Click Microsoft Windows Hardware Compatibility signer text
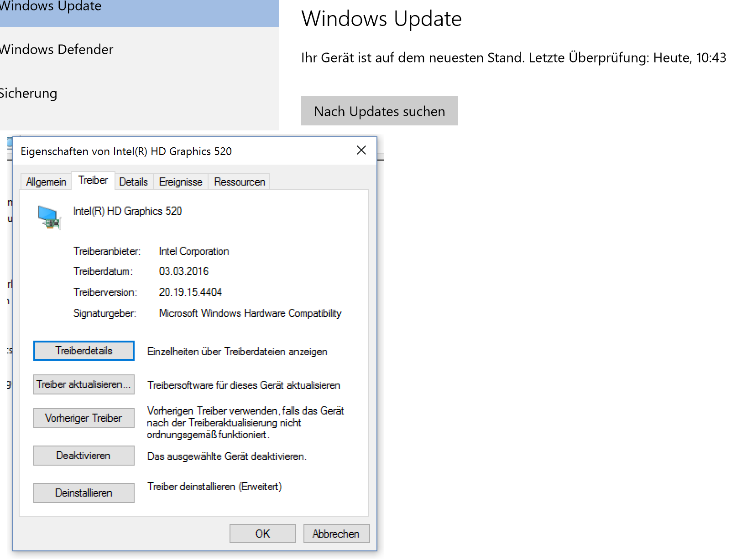This screenshot has width=747, height=560. (250, 313)
